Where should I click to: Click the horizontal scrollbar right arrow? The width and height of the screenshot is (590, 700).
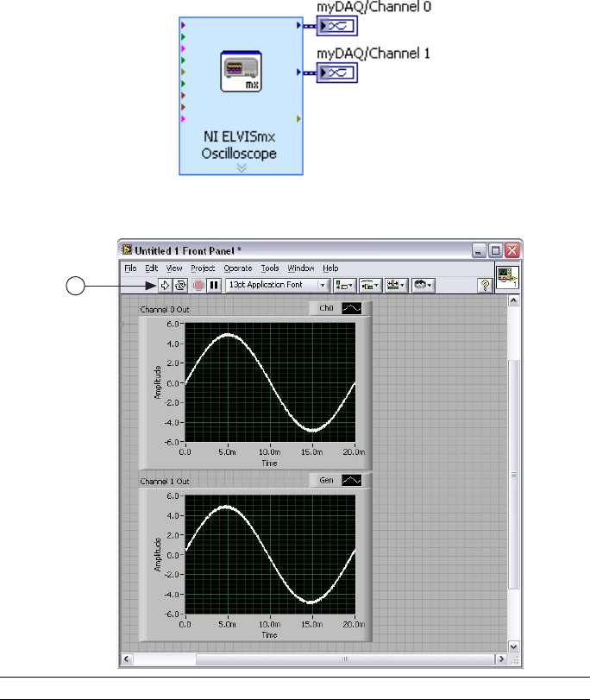tap(501, 659)
